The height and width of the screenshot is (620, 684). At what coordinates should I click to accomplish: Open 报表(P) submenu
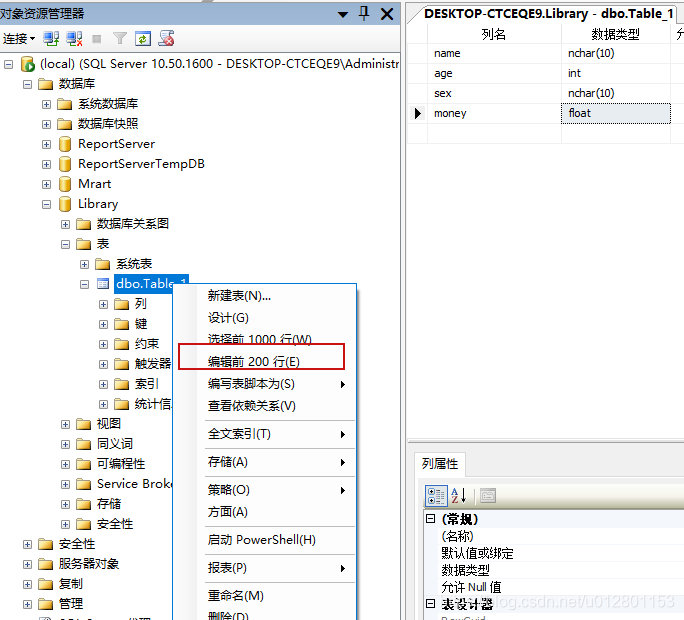(265, 568)
